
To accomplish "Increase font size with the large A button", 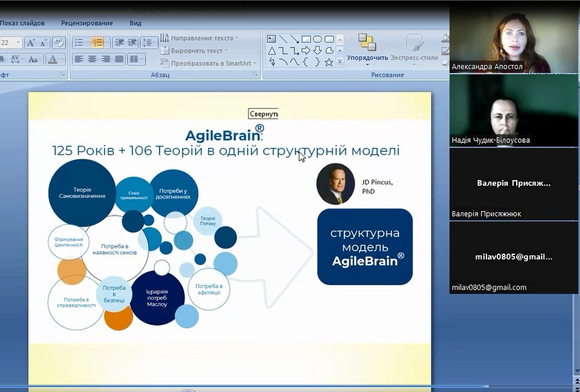I will click(31, 43).
